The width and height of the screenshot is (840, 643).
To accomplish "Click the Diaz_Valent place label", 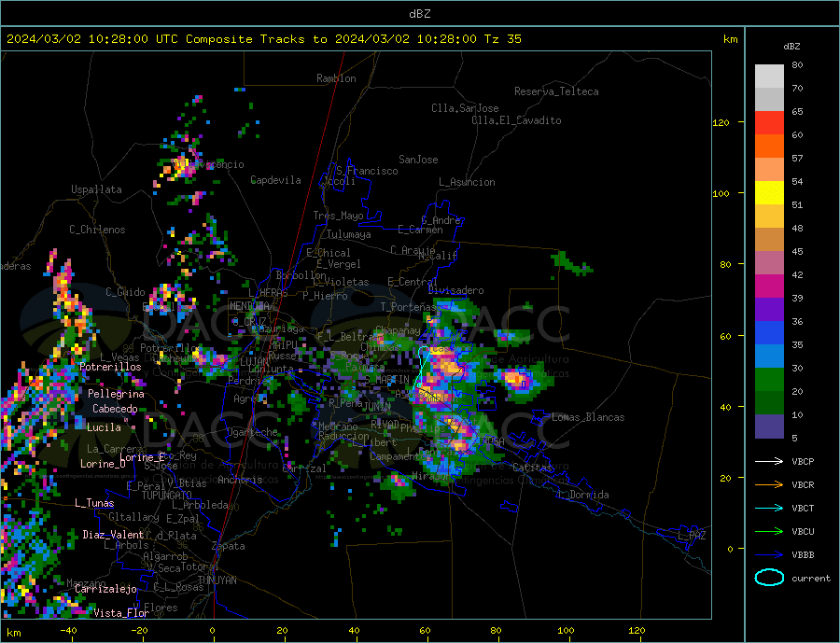I will (113, 535).
